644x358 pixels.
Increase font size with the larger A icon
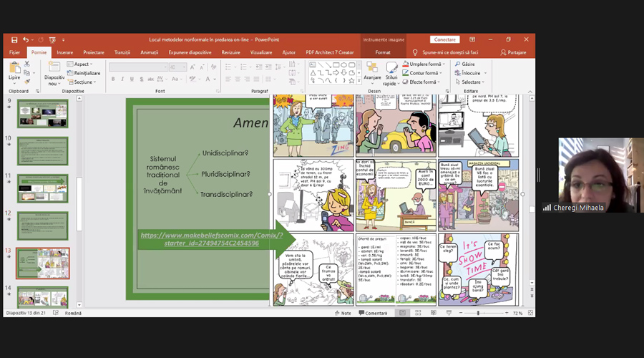192,67
